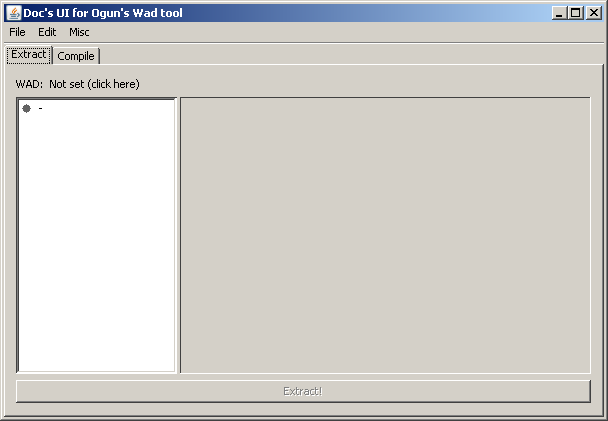Click empty menu bar area right of Misc

click(345, 32)
